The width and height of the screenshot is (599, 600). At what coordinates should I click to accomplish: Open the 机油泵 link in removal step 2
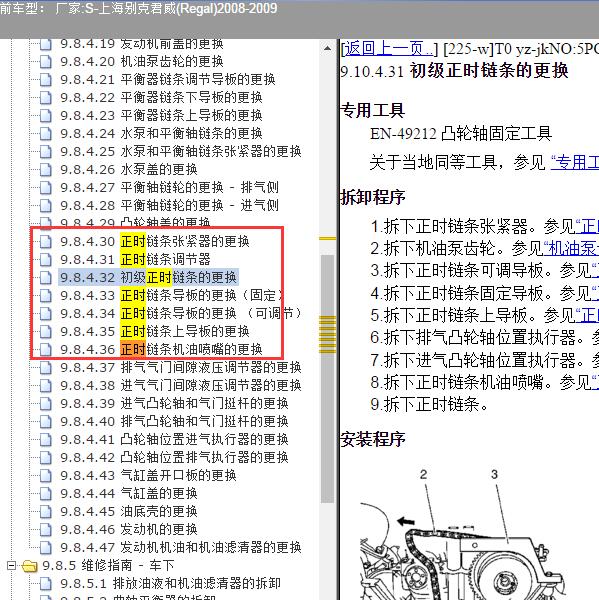coord(571,249)
